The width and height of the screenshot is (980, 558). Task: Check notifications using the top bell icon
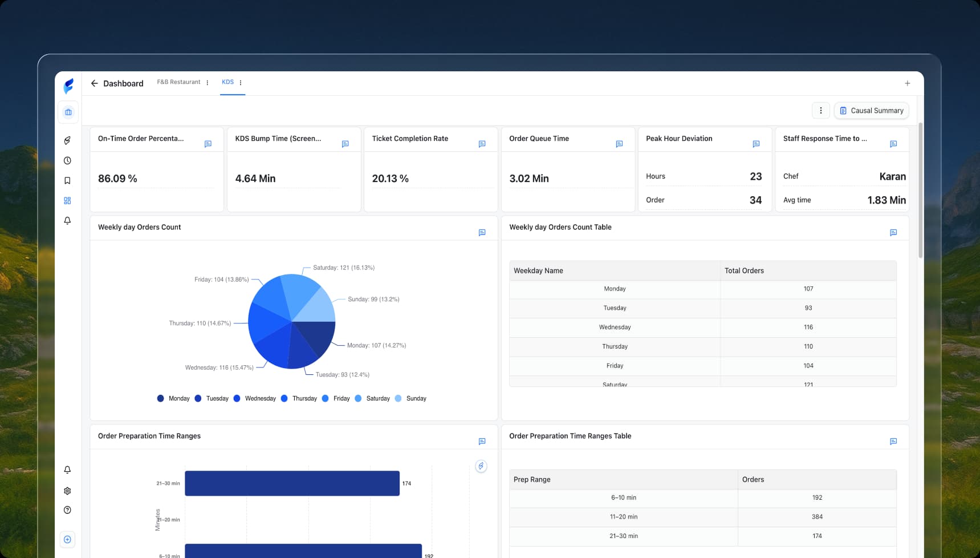coord(67,221)
